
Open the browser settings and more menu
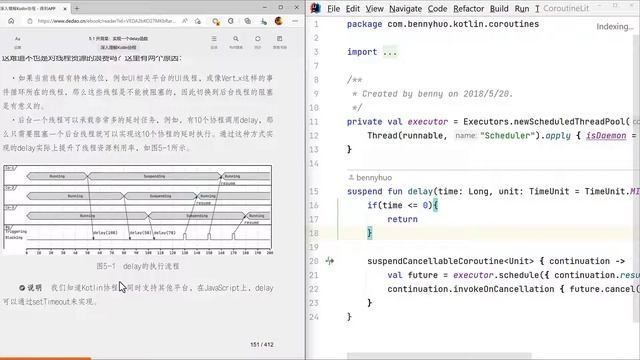pyautogui.click(x=295, y=21)
